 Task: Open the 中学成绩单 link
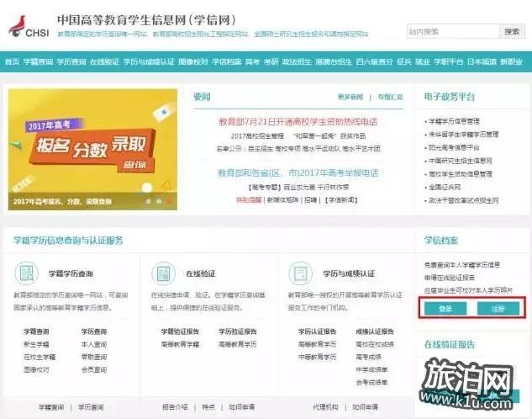pyautogui.click(x=371, y=369)
